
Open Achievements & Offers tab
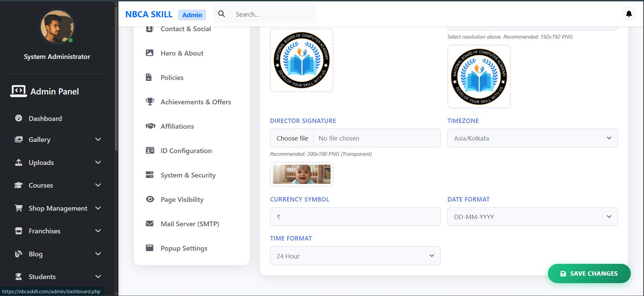coord(196,102)
